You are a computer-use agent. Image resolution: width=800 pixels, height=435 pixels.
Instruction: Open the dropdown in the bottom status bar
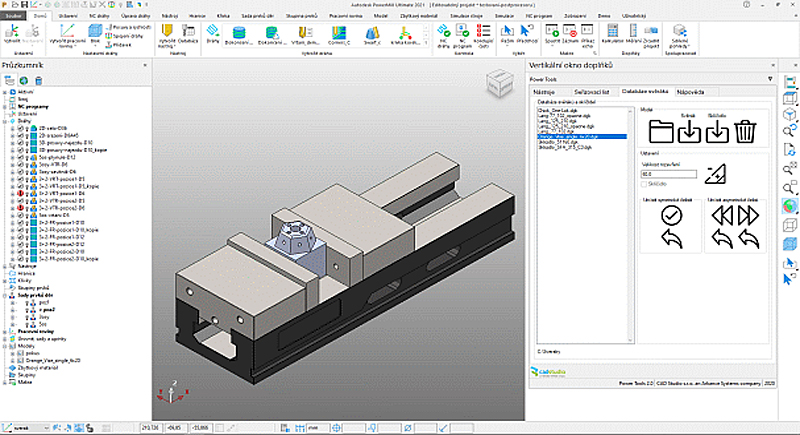tap(46, 428)
